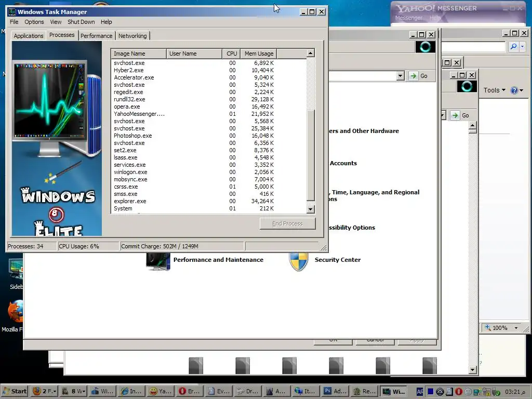Open the File menu in Task Manager
This screenshot has width=532, height=399.
click(14, 22)
